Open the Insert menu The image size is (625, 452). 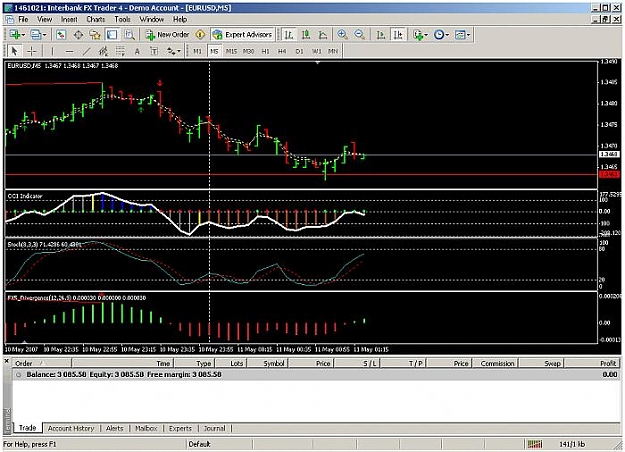tap(69, 19)
